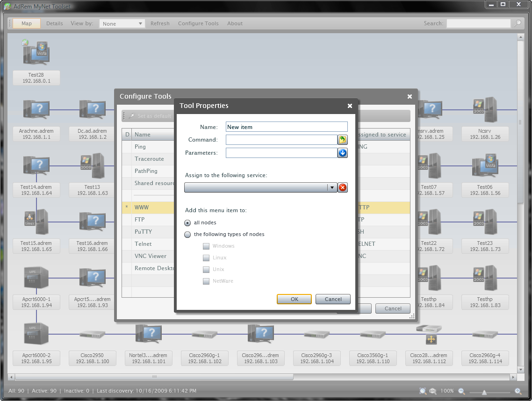Select the Test28 Vista computer icon
The height and width of the screenshot is (401, 532).
coord(36,53)
